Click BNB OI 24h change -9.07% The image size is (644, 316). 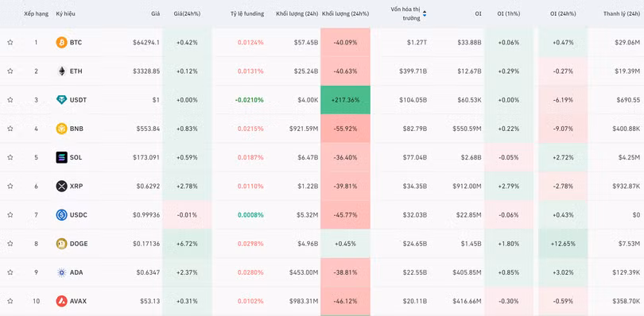tap(563, 129)
